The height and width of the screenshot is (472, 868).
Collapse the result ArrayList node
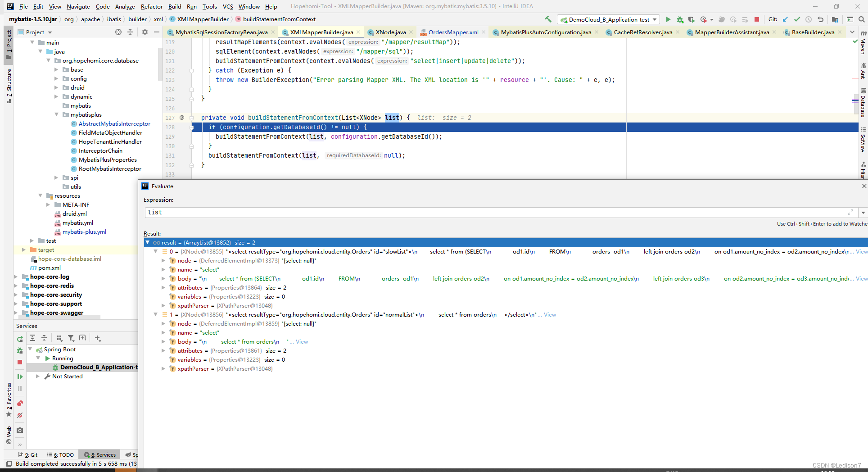(147, 242)
